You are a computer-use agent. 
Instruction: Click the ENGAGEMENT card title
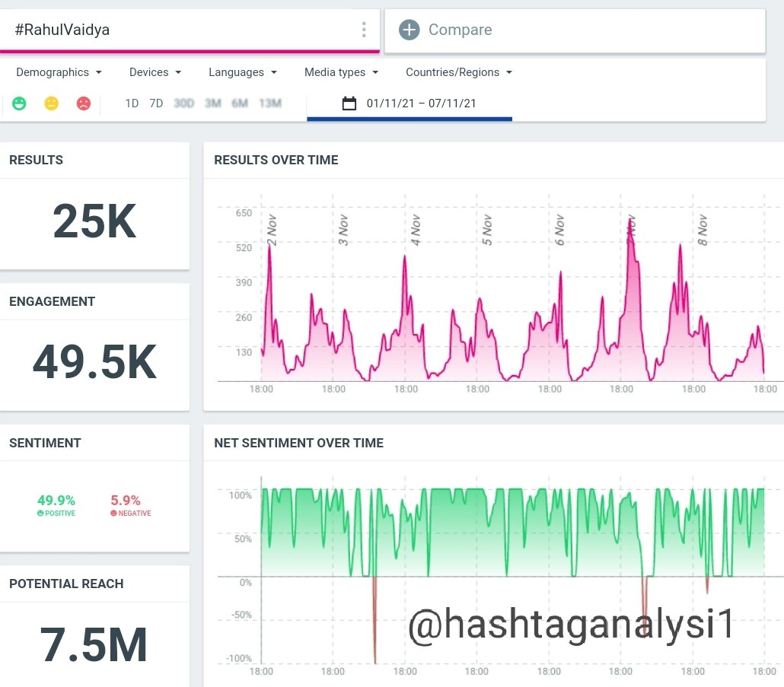point(52,301)
